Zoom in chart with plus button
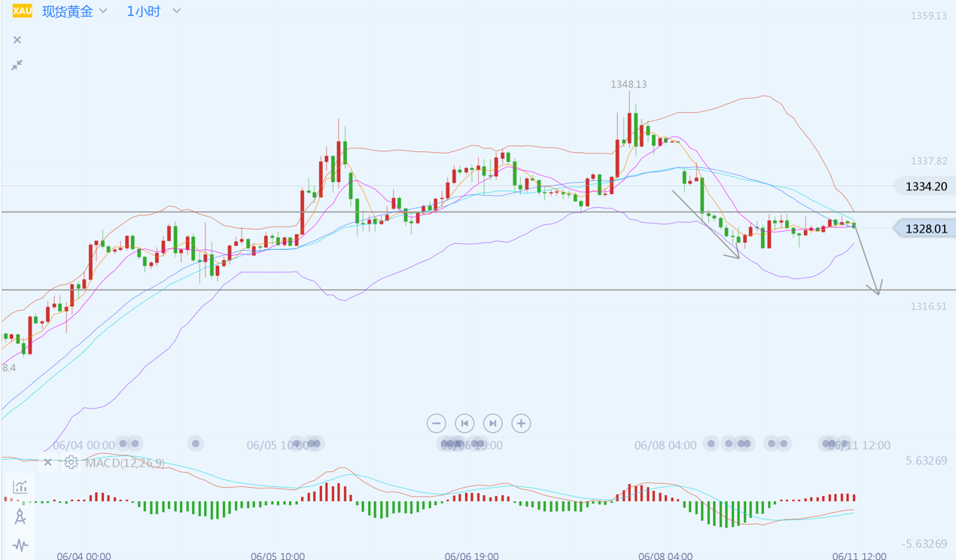 click(x=521, y=423)
